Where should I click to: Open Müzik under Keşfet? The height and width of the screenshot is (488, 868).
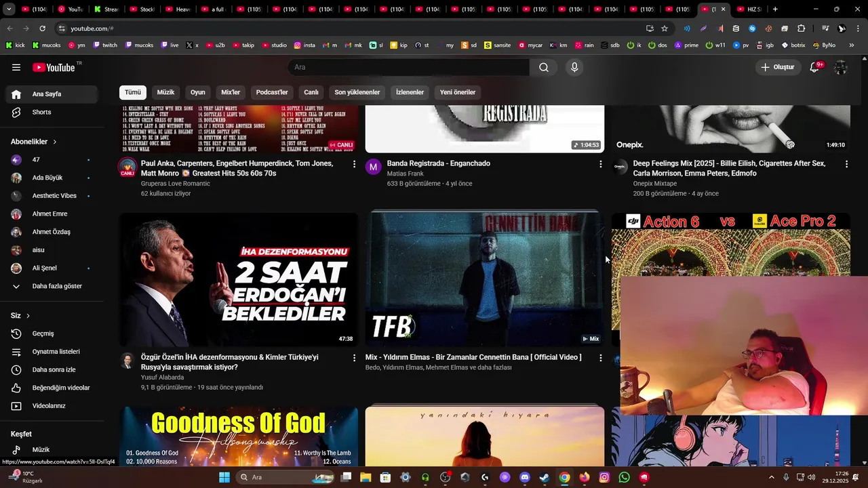click(x=52, y=449)
